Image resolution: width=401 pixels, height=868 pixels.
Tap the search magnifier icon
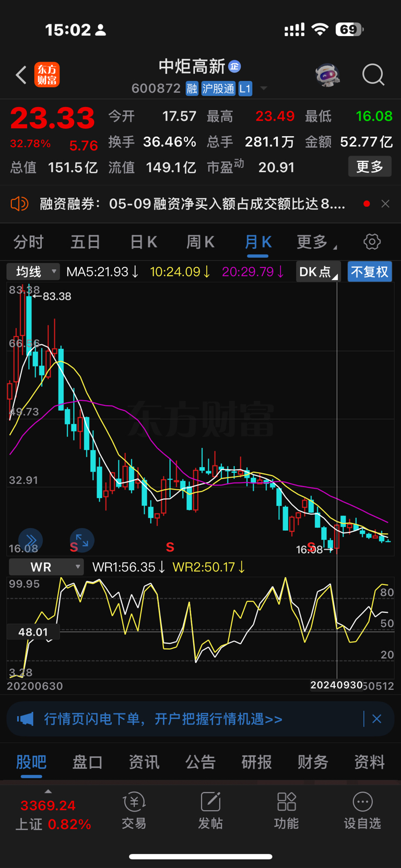point(373,75)
